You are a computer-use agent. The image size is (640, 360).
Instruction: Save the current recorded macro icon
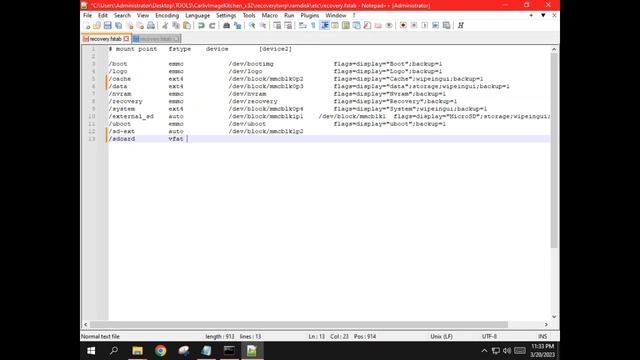point(447,25)
